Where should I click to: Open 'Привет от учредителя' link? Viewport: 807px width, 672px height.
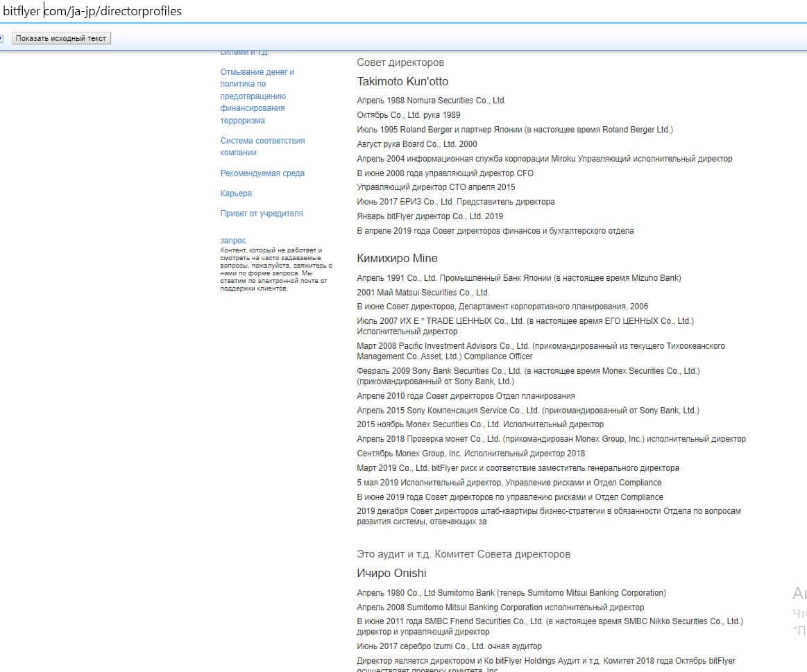pos(262,214)
